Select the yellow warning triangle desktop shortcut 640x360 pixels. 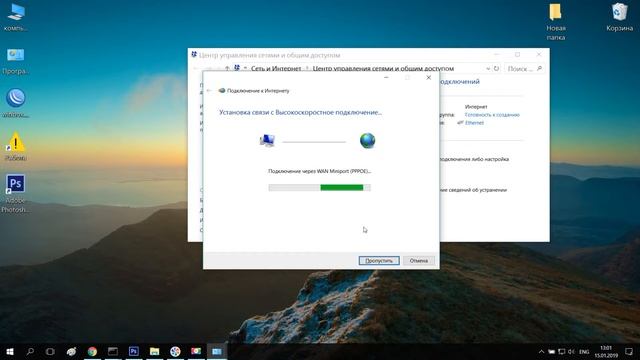[16, 147]
